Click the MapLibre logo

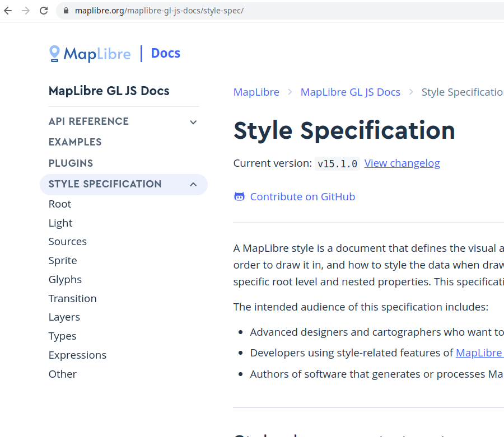coord(90,54)
